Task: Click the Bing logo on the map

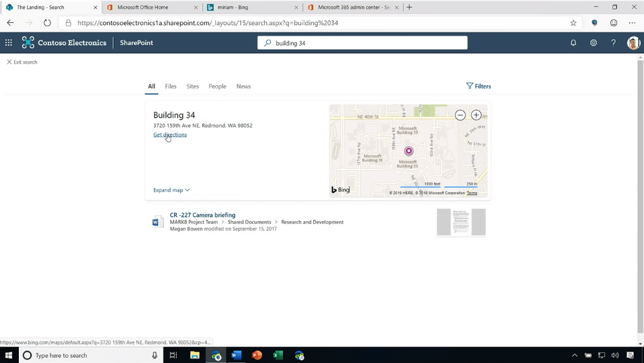Action: [340, 190]
